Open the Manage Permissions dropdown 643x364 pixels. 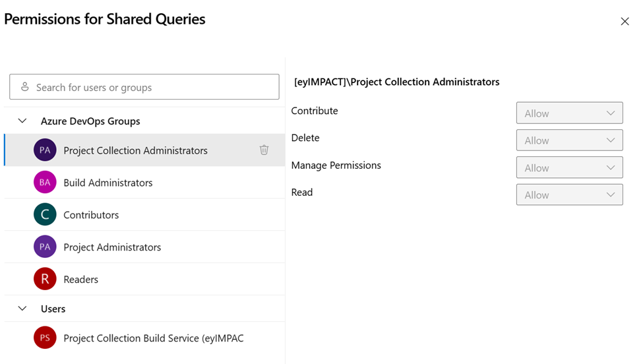click(570, 167)
